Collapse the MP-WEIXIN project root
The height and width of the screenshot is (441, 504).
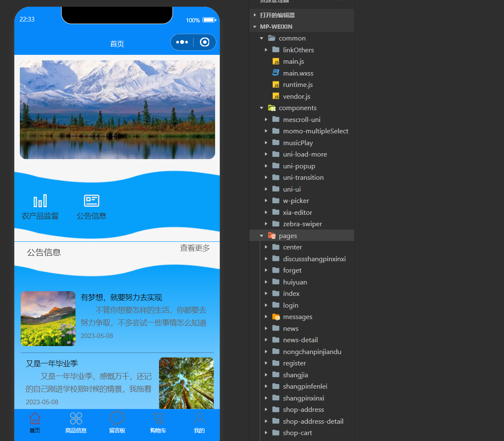tap(255, 27)
